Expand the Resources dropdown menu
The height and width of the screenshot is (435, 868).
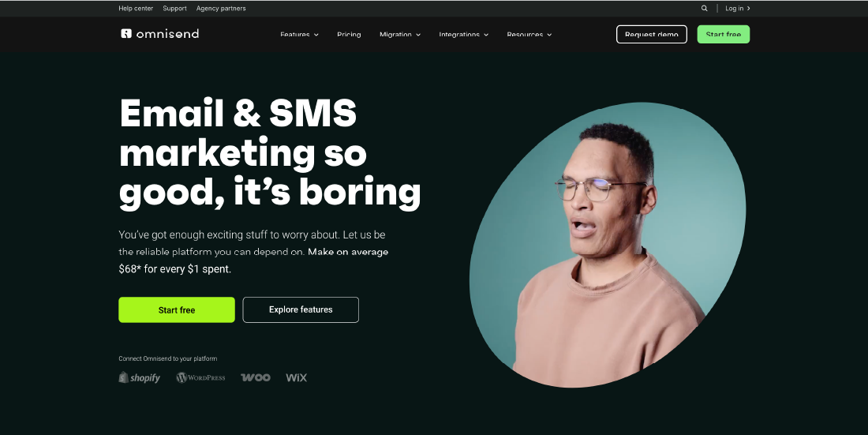point(529,35)
